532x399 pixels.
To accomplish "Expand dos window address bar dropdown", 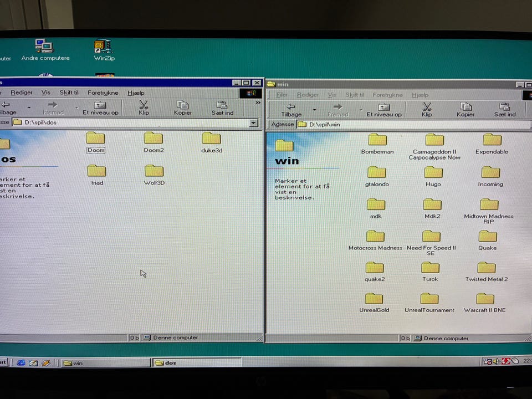I will (x=253, y=122).
